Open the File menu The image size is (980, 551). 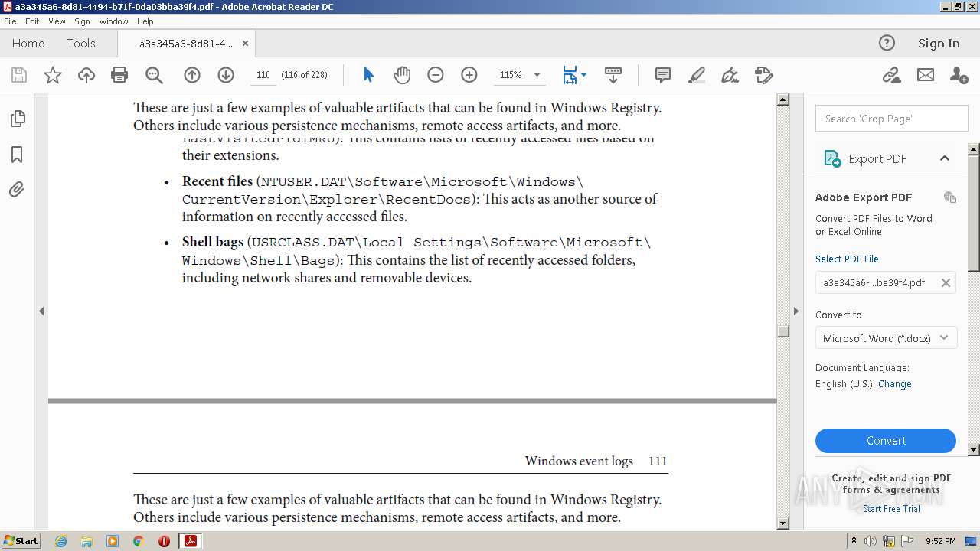coord(10,21)
